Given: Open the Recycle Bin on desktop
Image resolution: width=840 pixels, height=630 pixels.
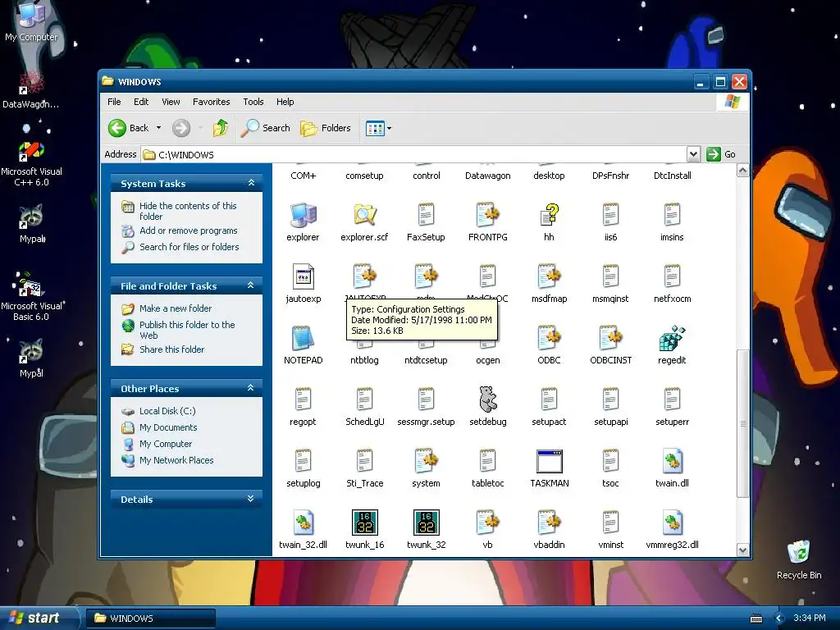Looking at the screenshot, I should pos(799,560).
